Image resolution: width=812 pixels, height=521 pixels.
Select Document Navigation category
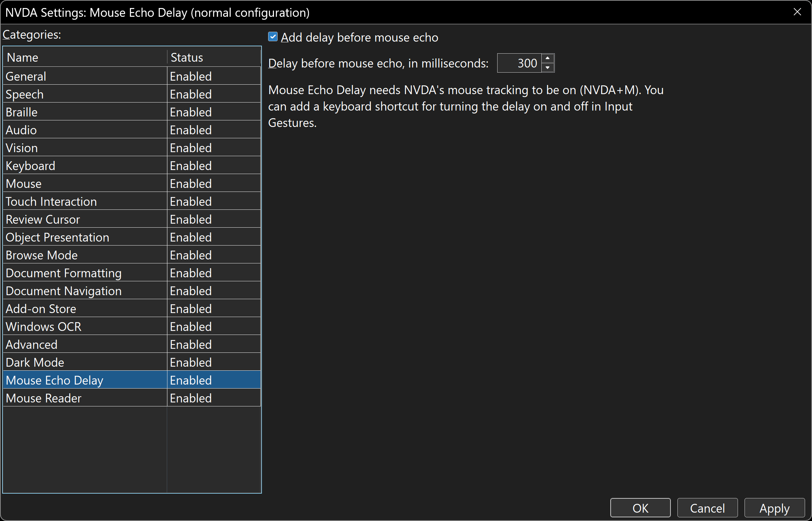pyautogui.click(x=132, y=291)
